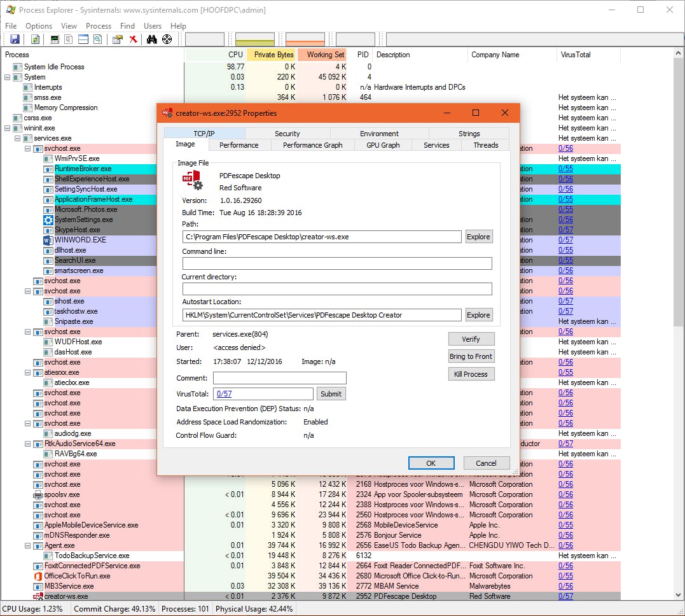Click the main window vertical scrollbar
This screenshot has height=616, width=685.
click(678, 323)
